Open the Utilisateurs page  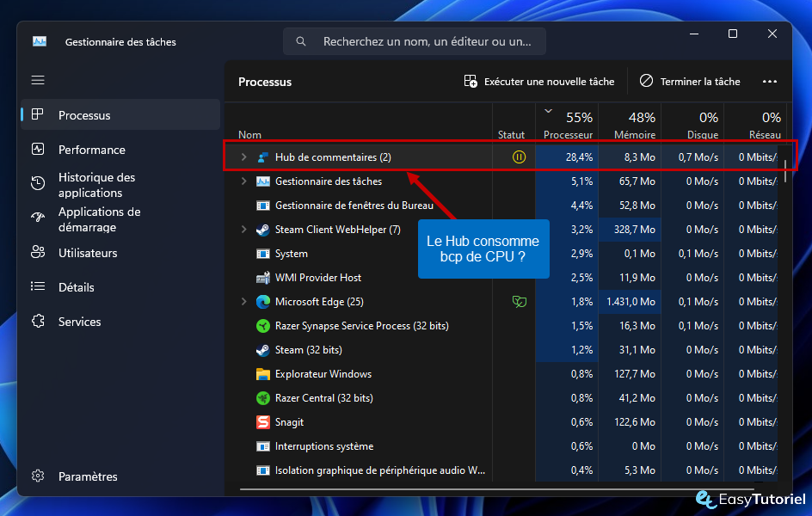tap(120, 253)
